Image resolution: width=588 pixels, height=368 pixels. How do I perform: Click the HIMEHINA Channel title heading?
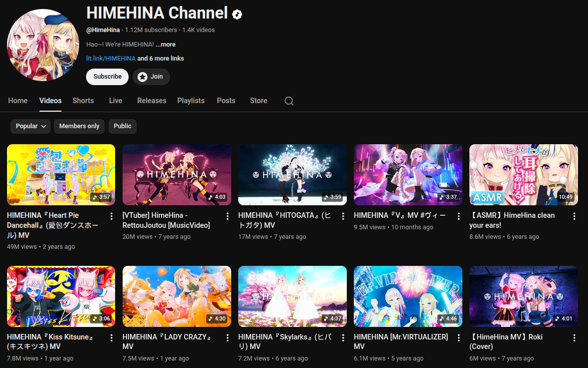point(157,13)
